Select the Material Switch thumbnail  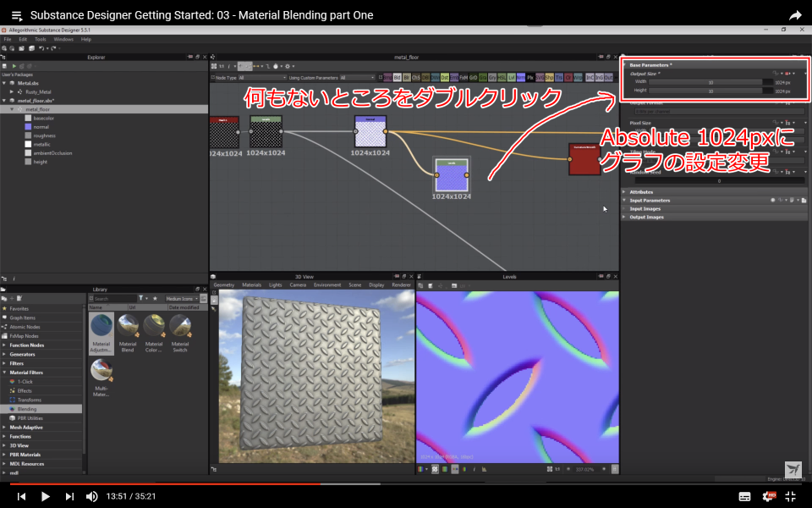coord(179,334)
